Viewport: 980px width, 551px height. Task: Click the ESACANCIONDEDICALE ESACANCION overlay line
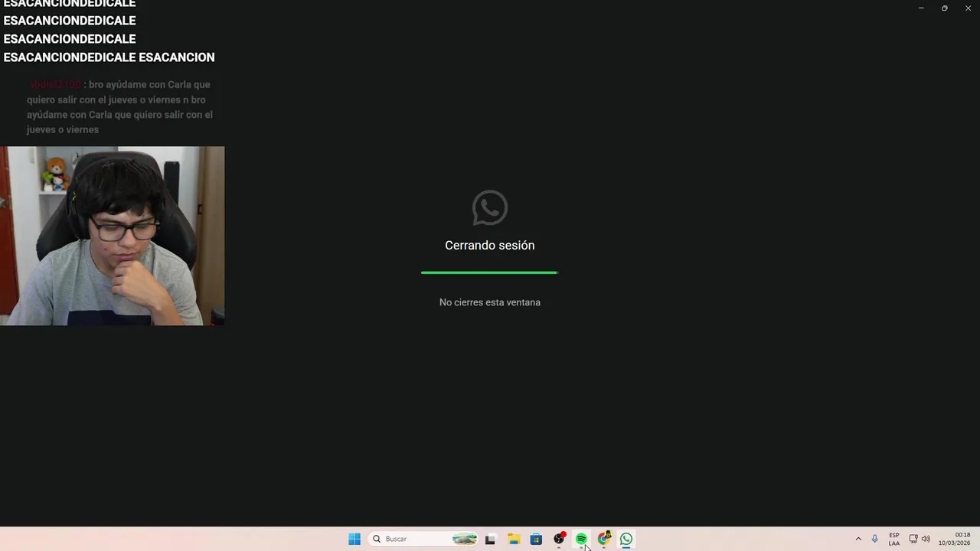click(x=109, y=57)
